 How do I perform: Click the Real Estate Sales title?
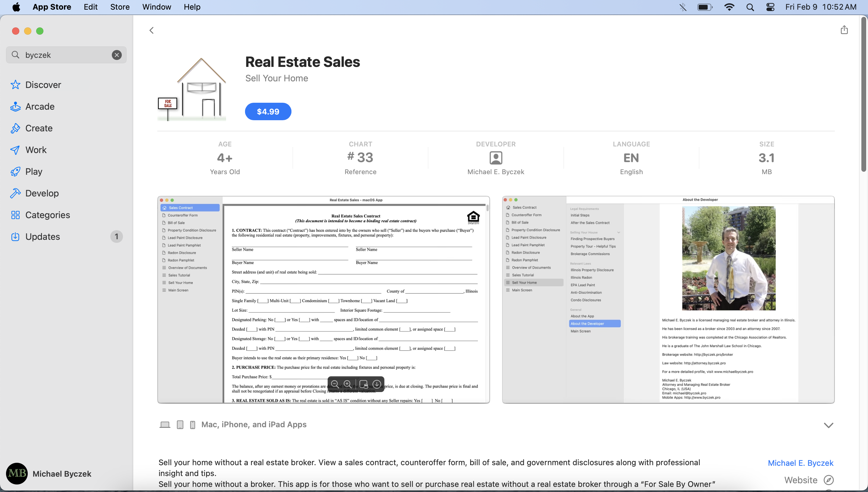pyautogui.click(x=303, y=62)
